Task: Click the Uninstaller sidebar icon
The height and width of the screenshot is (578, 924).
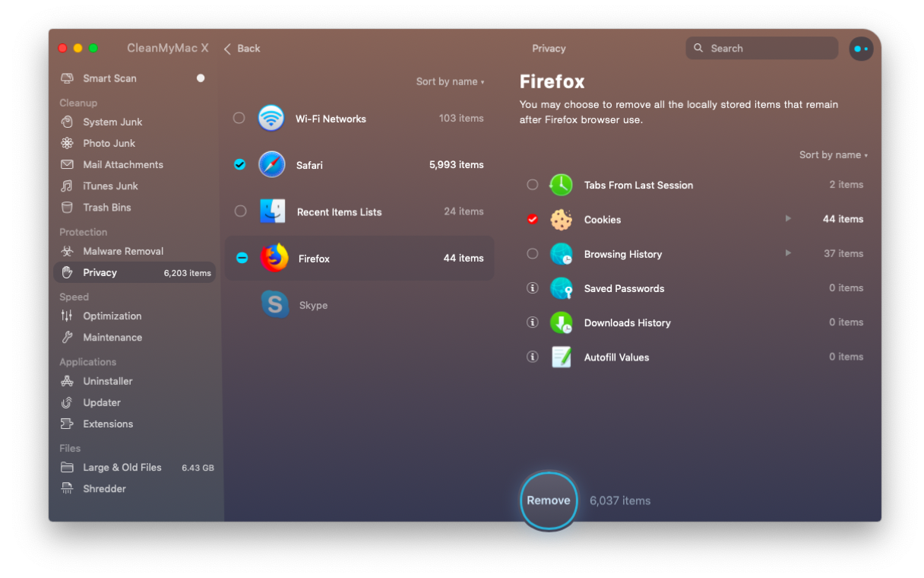Action: [67, 381]
